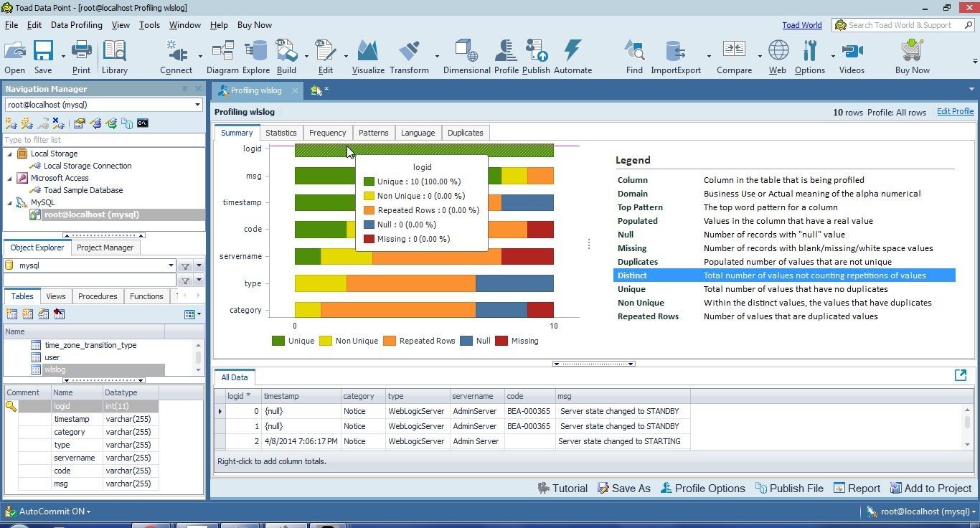This screenshot has height=528, width=980.
Task: Open the root@localhost connection dropdown
Action: tap(197, 105)
